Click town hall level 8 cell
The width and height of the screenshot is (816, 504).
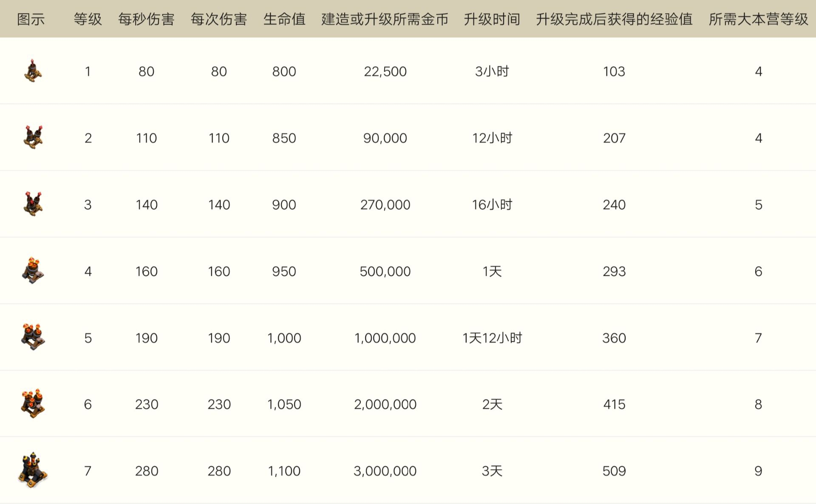[x=759, y=405]
